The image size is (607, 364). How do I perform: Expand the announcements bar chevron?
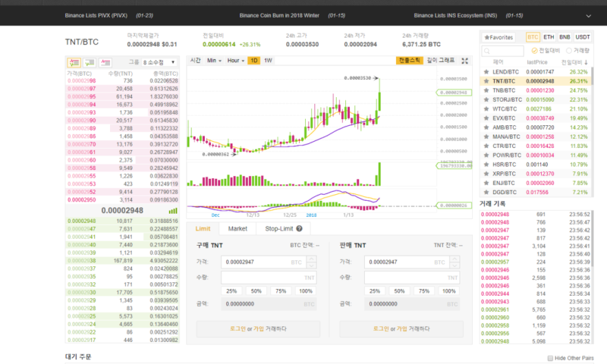pos(589,16)
